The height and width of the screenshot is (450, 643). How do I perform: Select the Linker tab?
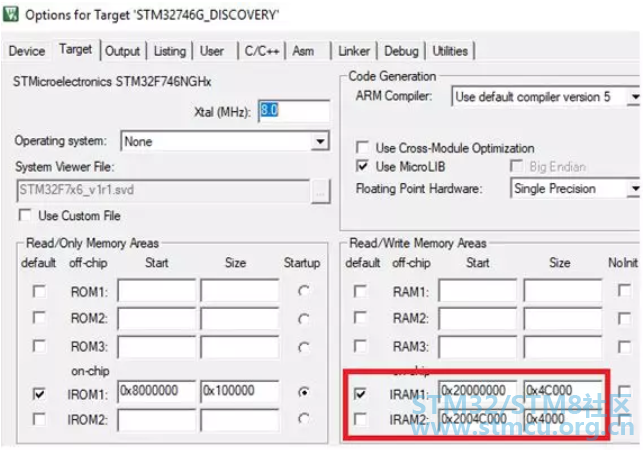(353, 51)
